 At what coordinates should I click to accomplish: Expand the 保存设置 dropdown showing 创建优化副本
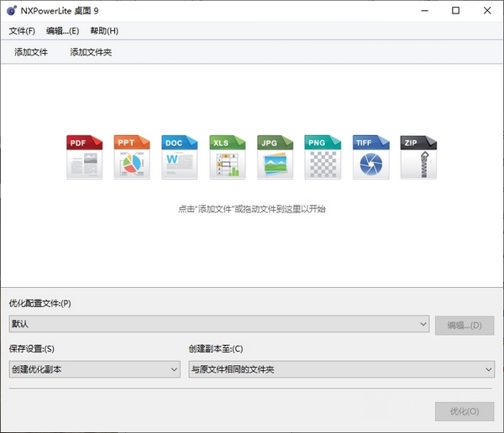click(x=94, y=369)
